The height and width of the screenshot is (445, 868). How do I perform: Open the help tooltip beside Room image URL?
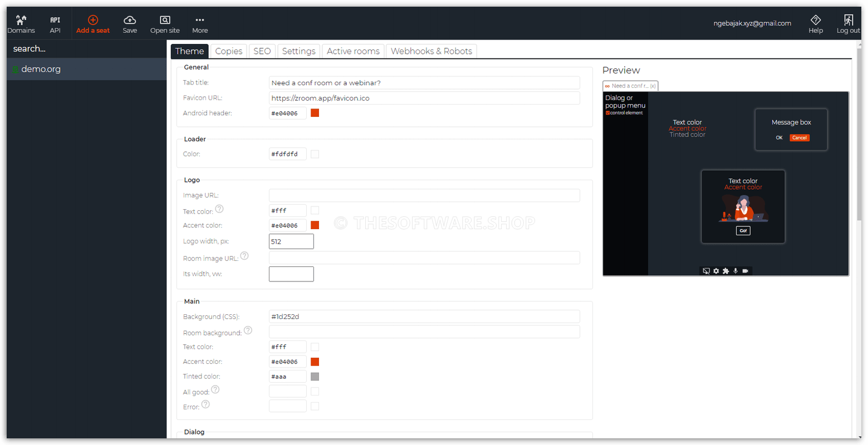click(244, 256)
